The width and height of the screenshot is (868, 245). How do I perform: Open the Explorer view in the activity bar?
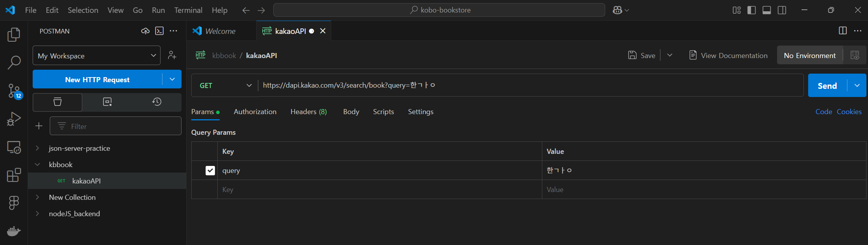tap(14, 35)
